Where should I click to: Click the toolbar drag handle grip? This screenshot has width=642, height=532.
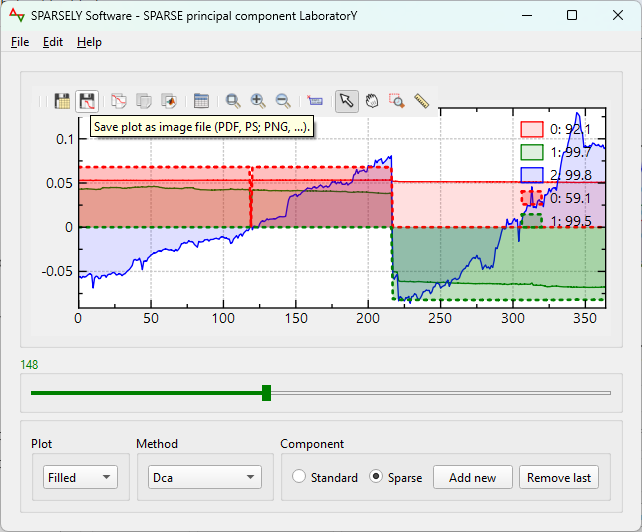[43, 101]
